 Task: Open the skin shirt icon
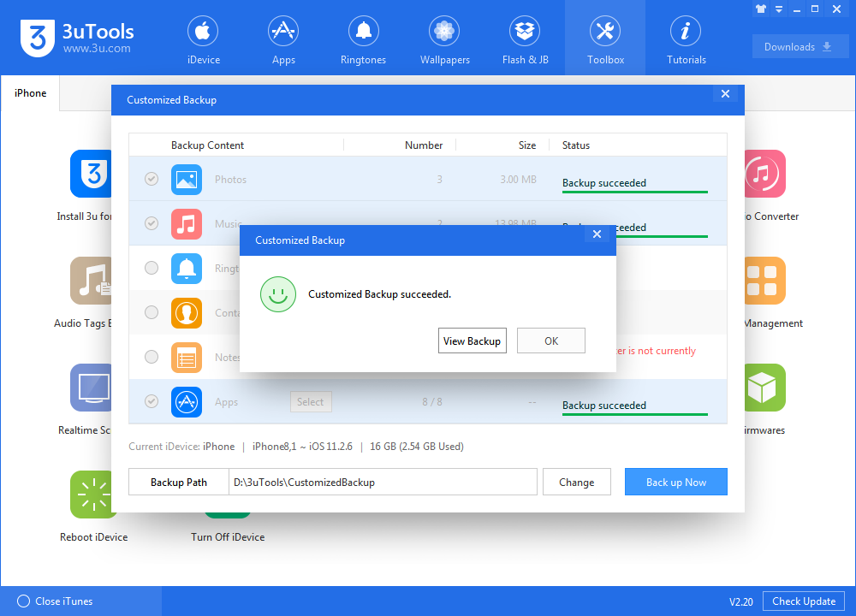click(761, 9)
